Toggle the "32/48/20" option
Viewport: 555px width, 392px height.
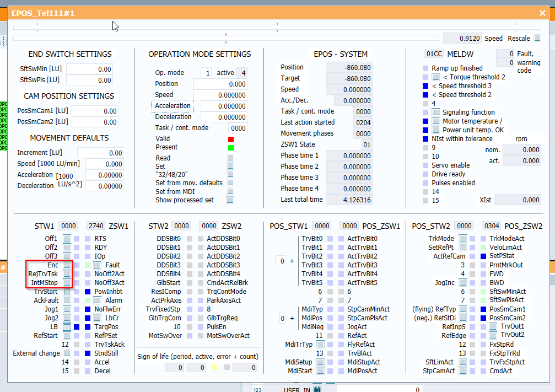pos(230,174)
